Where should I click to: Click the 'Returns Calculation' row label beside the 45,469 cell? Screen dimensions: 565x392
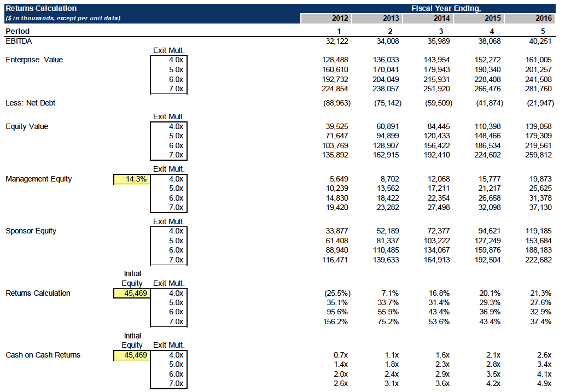point(38,293)
